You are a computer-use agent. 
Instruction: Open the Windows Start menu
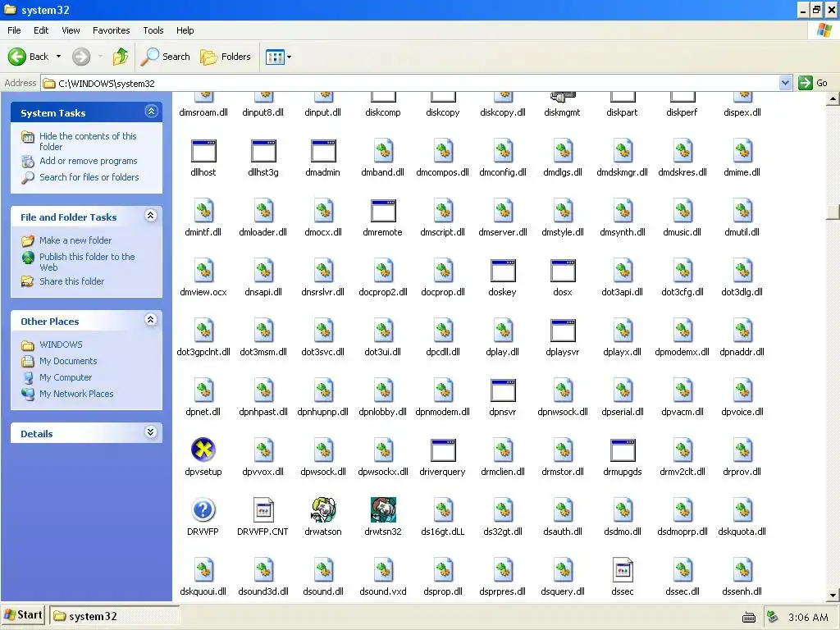click(23, 615)
